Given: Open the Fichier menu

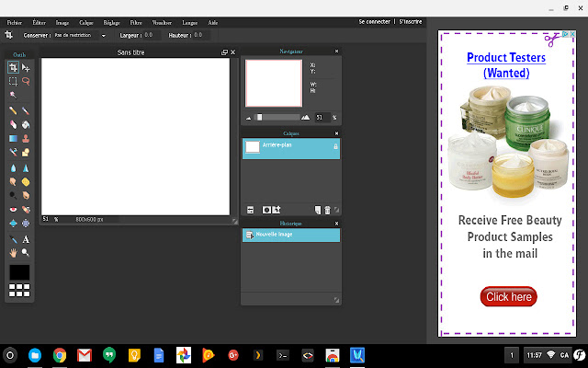Looking at the screenshot, I should click(x=15, y=22).
